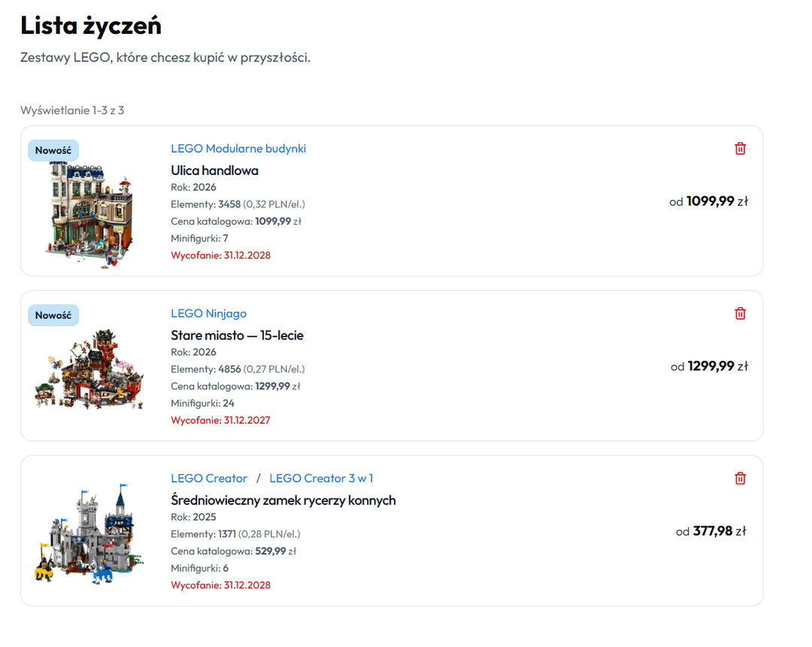The width and height of the screenshot is (812, 647).
Task: Open the LEGO Creator category link
Action: pos(209,478)
